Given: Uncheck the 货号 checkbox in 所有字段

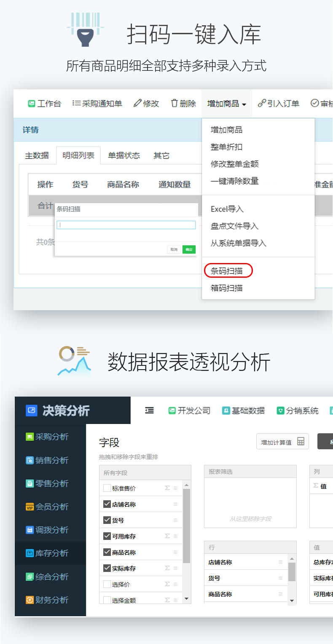Looking at the screenshot, I should tap(107, 520).
